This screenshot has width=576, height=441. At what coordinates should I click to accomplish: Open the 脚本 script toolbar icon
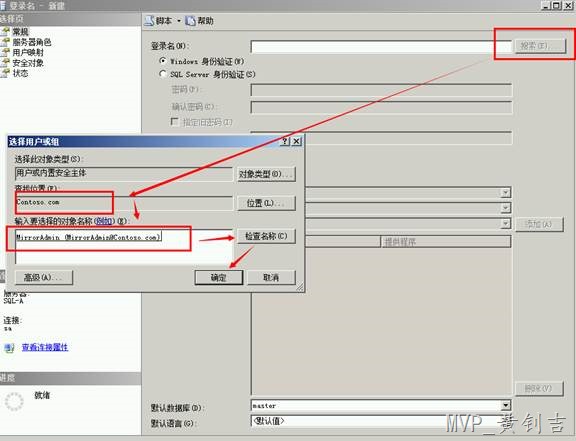[148, 21]
